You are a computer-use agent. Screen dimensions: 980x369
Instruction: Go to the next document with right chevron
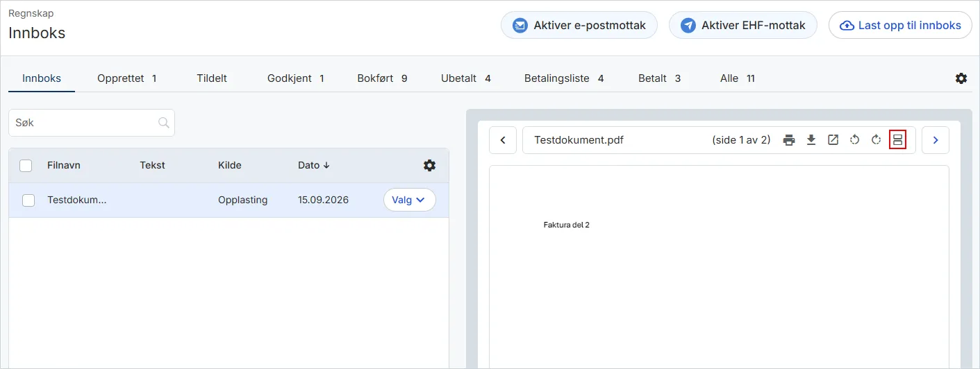click(936, 140)
